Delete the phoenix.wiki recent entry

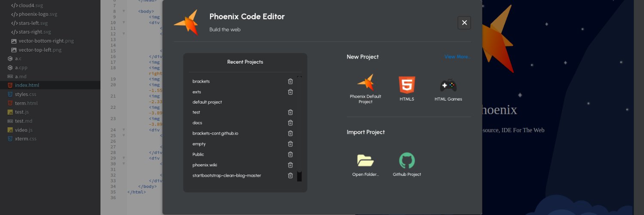(x=290, y=165)
